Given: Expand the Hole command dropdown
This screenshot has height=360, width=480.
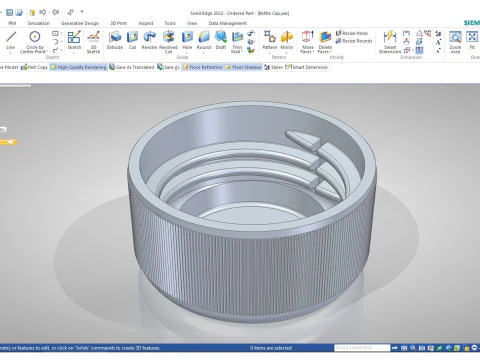Looking at the screenshot, I should 187,52.
